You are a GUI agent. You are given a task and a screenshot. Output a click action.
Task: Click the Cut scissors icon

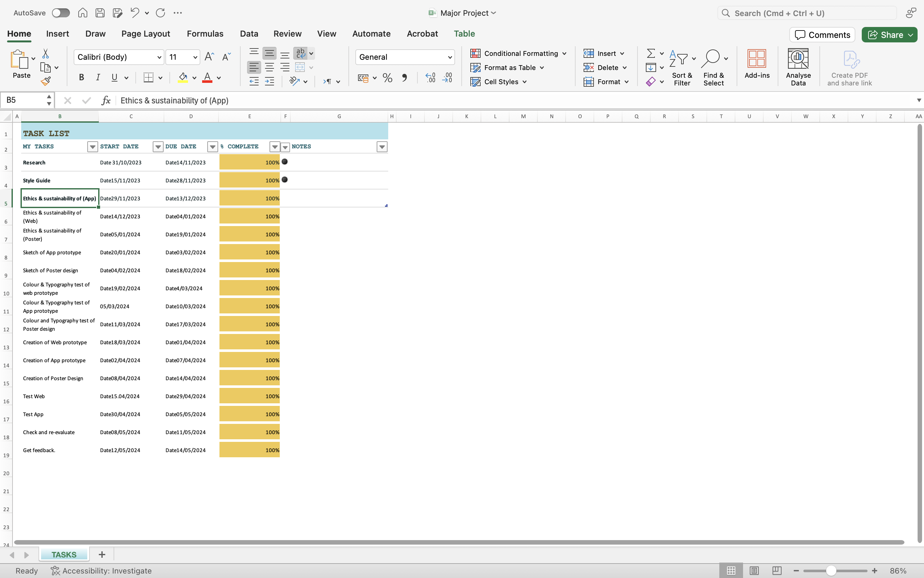coord(46,53)
